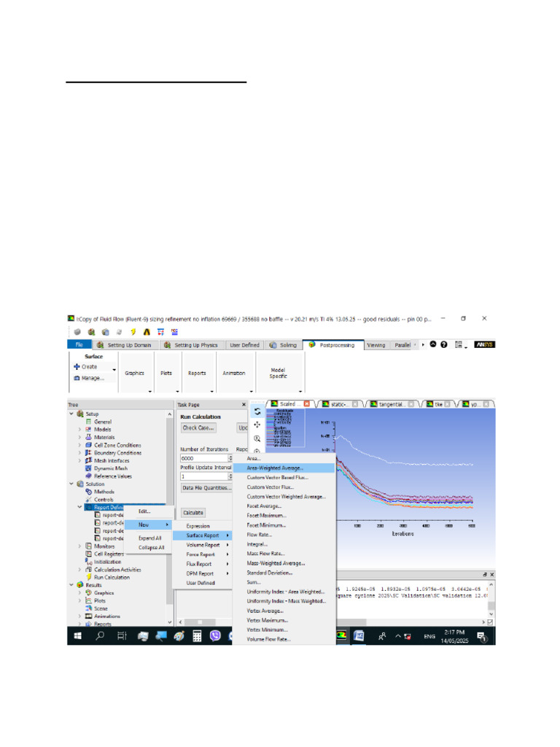Viewport: 560px width, 747px height.
Task: Choose Mass-Weighted Average from submenu
Action: coord(284,563)
